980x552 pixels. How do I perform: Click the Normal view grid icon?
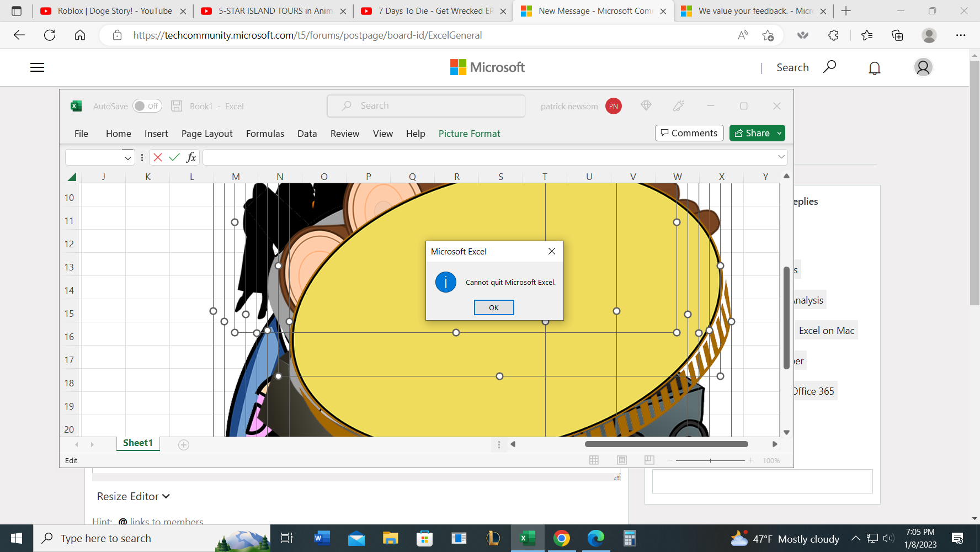[x=594, y=460]
